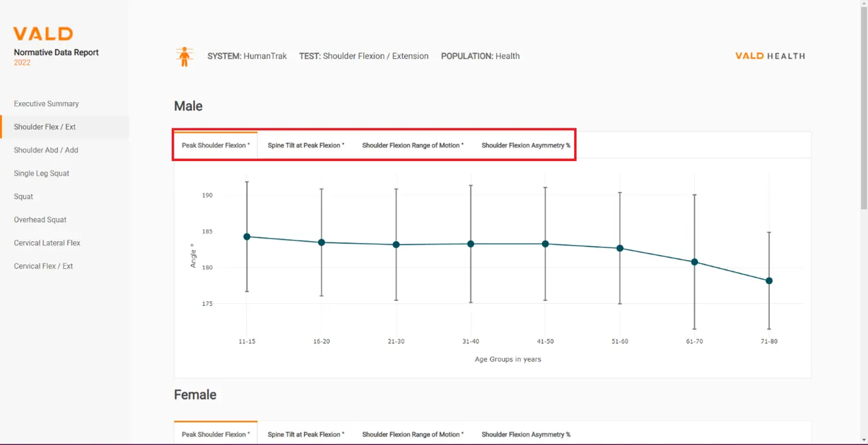Navigate to the Squat section
868x445 pixels.
pos(23,197)
